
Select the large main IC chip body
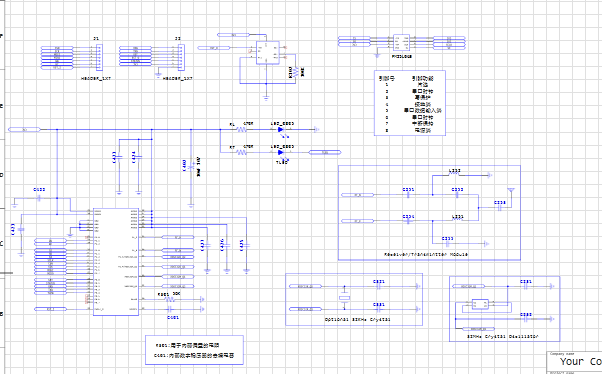116,262
